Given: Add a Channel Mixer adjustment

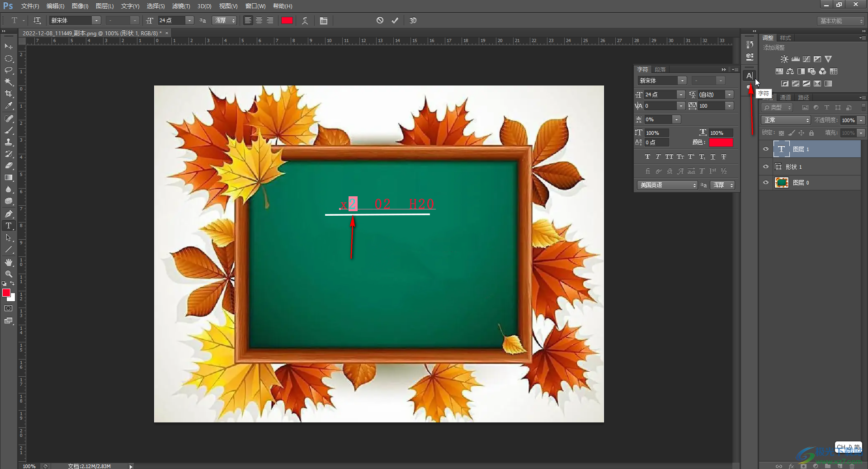Looking at the screenshot, I should pos(822,71).
